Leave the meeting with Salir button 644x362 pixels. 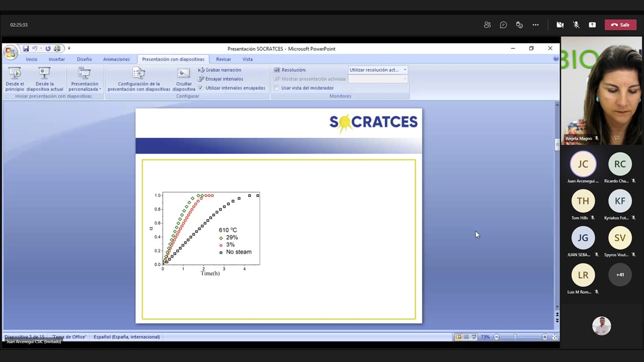click(x=620, y=25)
